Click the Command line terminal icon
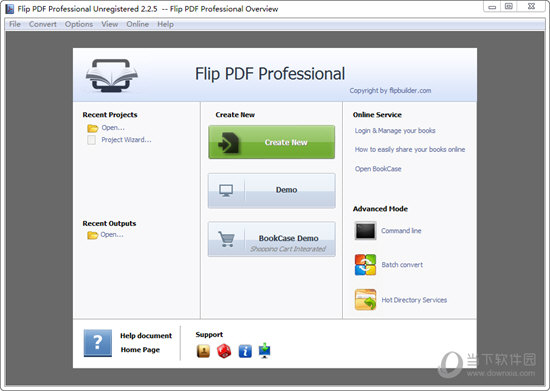Image resolution: width=550 pixels, height=391 pixels. (x=365, y=231)
